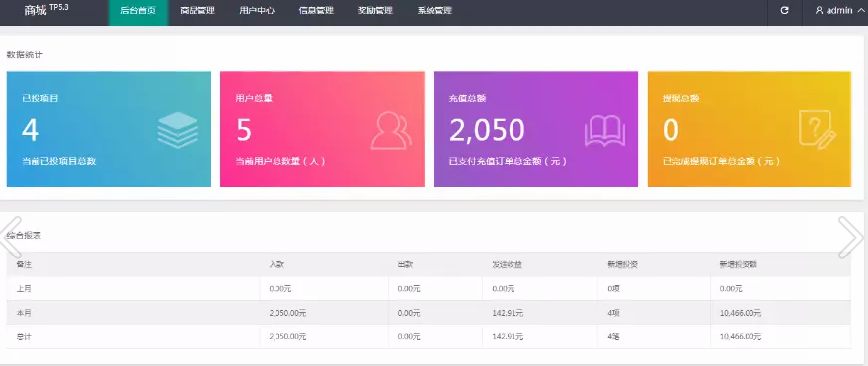Expand the admin account dropdown arrow
Image resolution: width=868 pixels, height=366 pixels.
(x=860, y=11)
